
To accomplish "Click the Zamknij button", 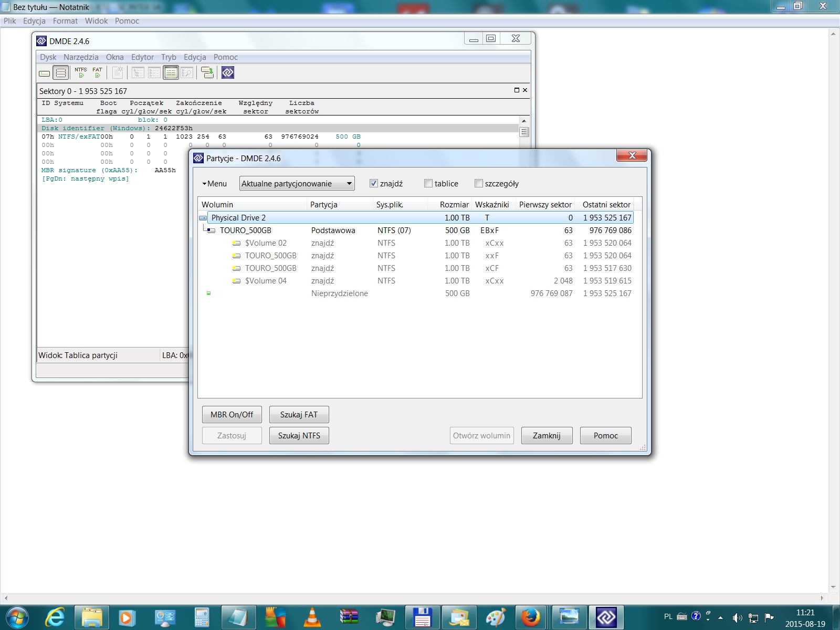I will point(547,436).
